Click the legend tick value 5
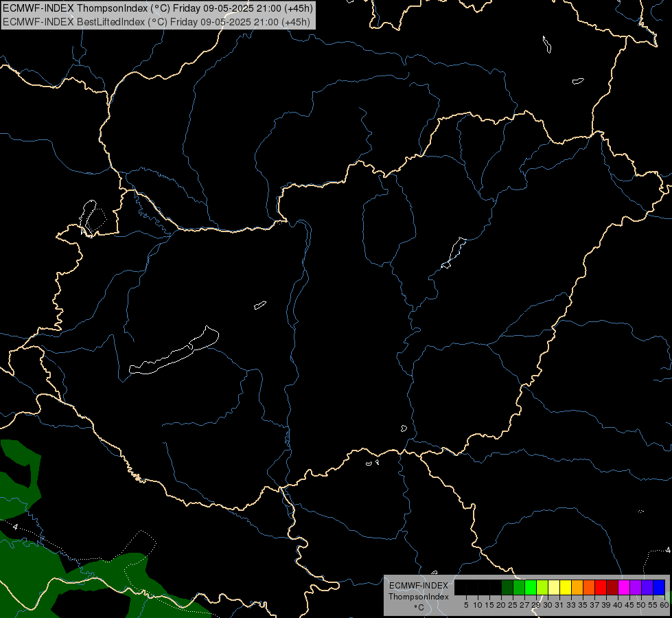672x618 pixels. click(x=466, y=605)
